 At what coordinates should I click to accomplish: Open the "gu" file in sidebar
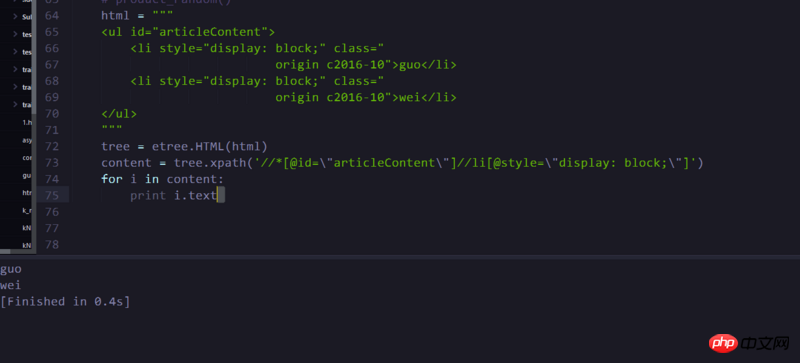point(27,176)
